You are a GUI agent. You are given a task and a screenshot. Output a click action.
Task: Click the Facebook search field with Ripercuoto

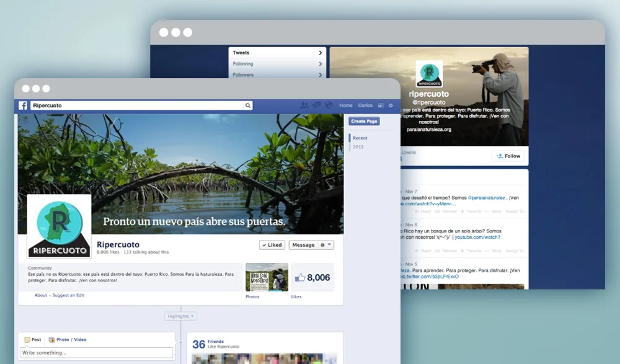(141, 105)
